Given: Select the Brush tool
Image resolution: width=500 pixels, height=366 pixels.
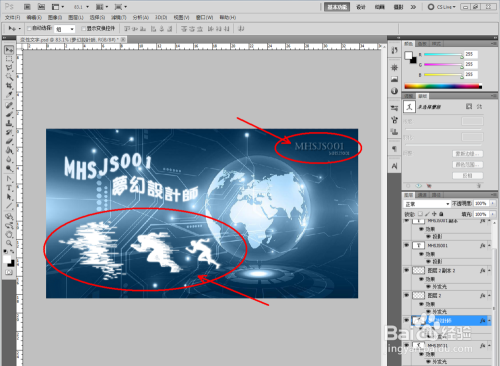Looking at the screenshot, I should (9, 114).
